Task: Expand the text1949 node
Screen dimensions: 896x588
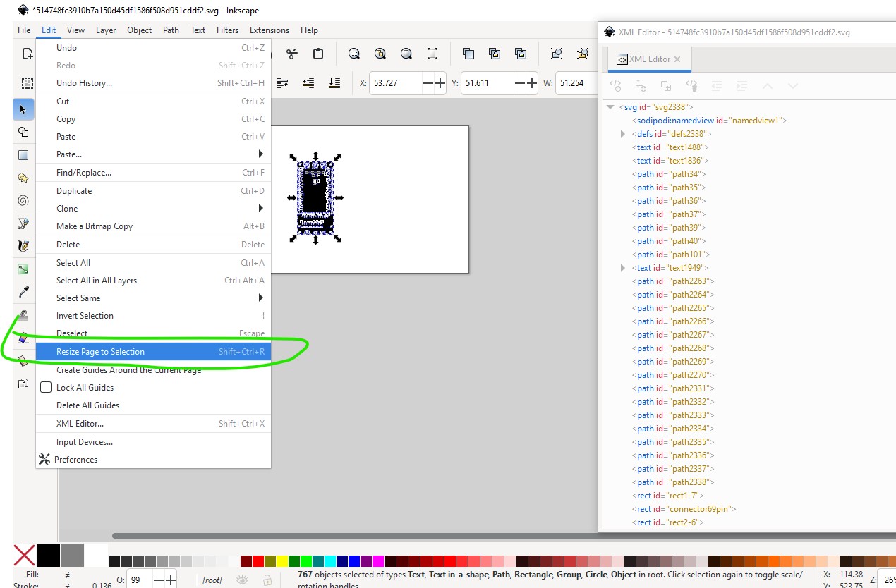Action: (x=623, y=268)
